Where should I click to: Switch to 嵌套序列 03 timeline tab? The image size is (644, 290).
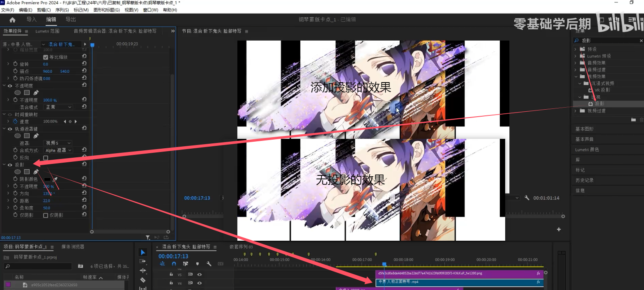[241, 247]
